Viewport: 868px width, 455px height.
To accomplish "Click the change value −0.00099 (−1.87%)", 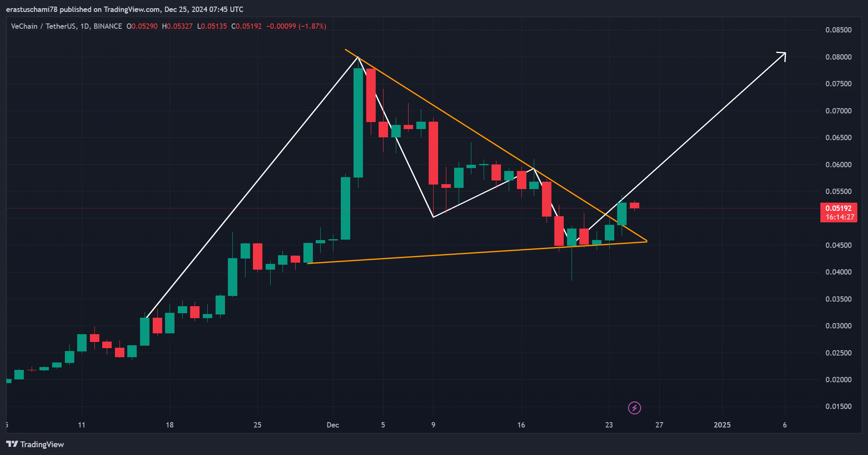I will tap(296, 26).
